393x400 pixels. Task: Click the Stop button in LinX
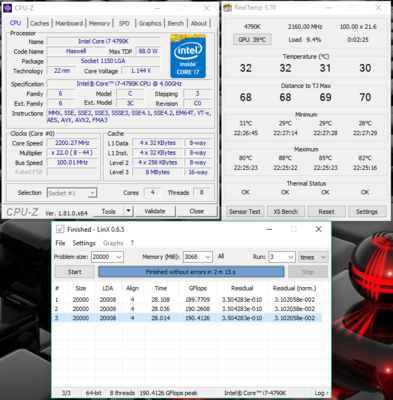pyautogui.click(x=308, y=272)
